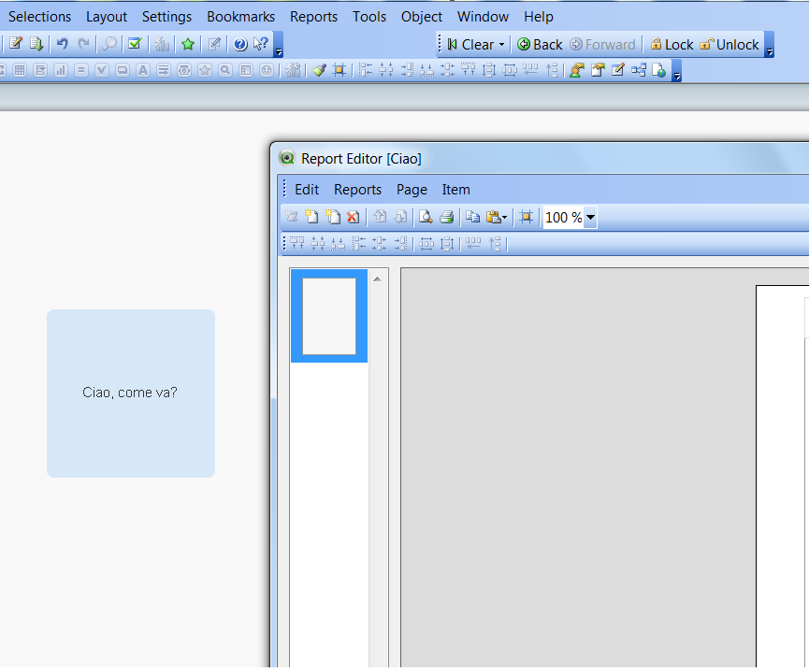
Task: Expand the Paste icon dropdown arrow
Action: point(505,218)
